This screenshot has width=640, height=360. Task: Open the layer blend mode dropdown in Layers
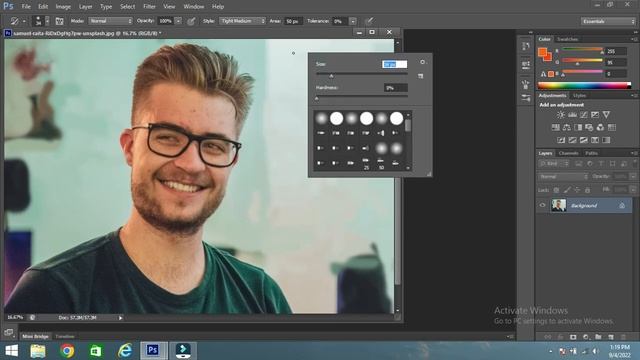tap(563, 177)
